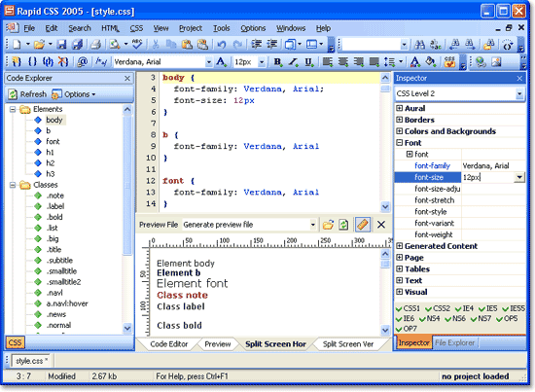The height and width of the screenshot is (392, 535).
Task: Toggle the preview ruler button
Action: tap(363, 225)
